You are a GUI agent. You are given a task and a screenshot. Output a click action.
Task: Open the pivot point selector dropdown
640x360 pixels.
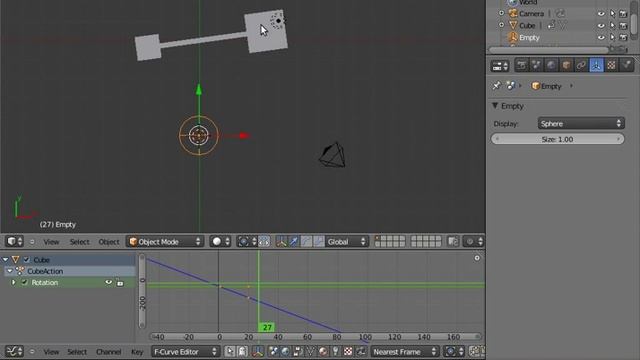coord(247,242)
